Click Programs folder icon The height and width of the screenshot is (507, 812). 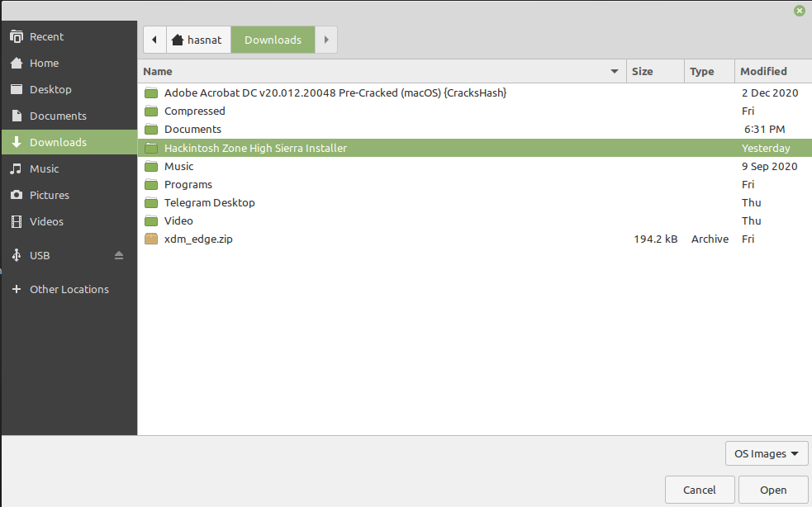click(151, 184)
